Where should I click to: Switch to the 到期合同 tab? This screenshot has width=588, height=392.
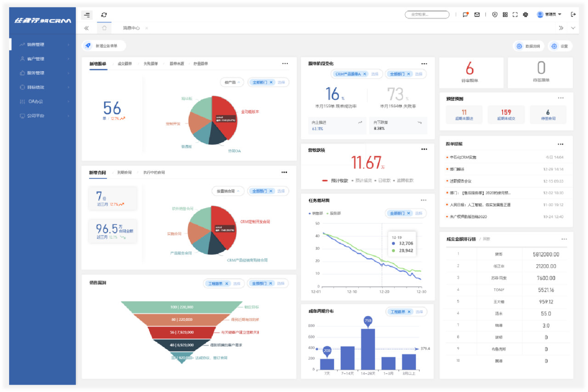tap(124, 173)
